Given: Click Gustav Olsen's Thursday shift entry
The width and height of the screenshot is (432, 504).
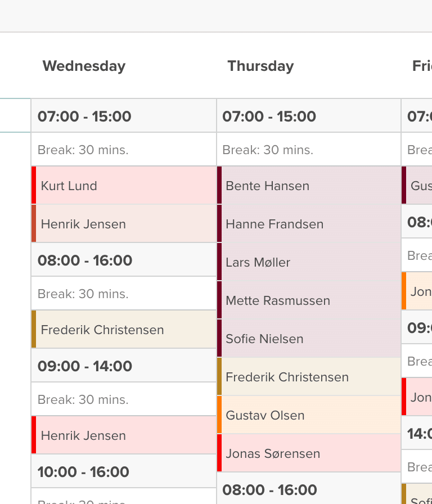Looking at the screenshot, I should click(x=265, y=415).
